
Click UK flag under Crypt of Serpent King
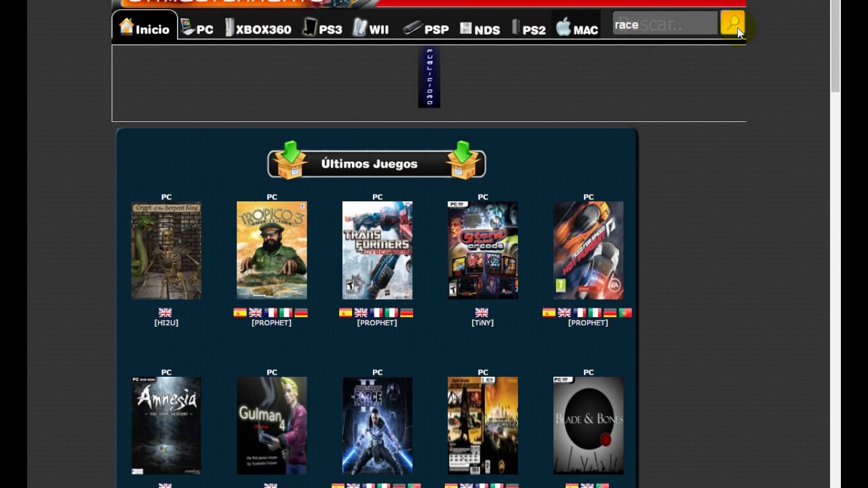(165, 312)
